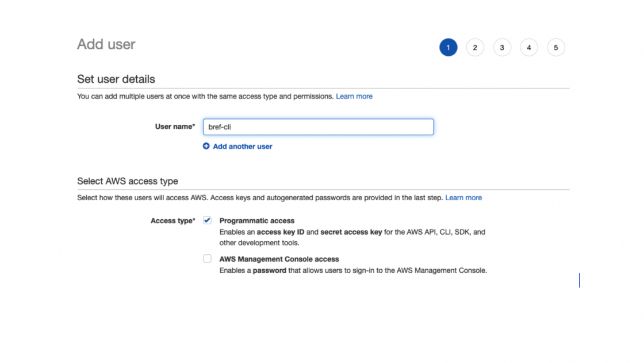Select step 3 circle in progress bar
Image resolution: width=644 pixels, height=363 pixels.
(x=502, y=48)
